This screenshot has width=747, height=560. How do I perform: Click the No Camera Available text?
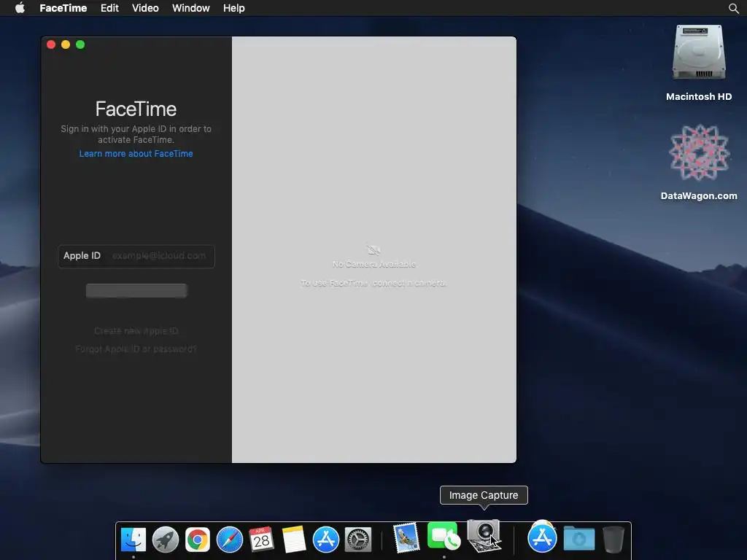(x=374, y=264)
